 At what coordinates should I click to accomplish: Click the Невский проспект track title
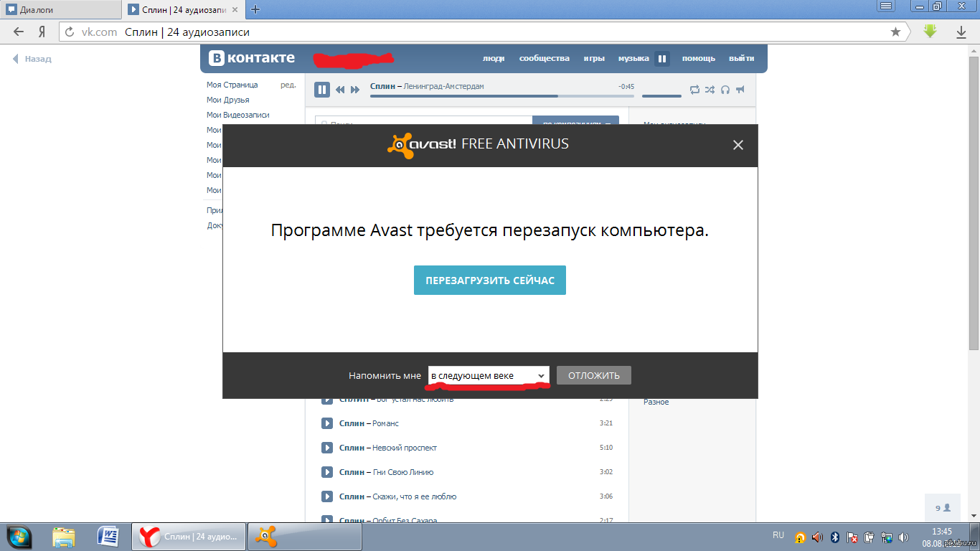pyautogui.click(x=405, y=448)
